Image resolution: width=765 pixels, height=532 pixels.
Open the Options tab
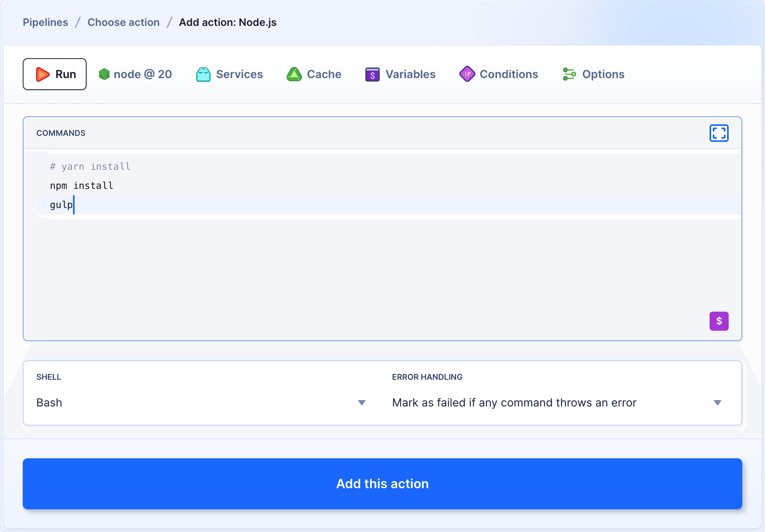pyautogui.click(x=593, y=74)
